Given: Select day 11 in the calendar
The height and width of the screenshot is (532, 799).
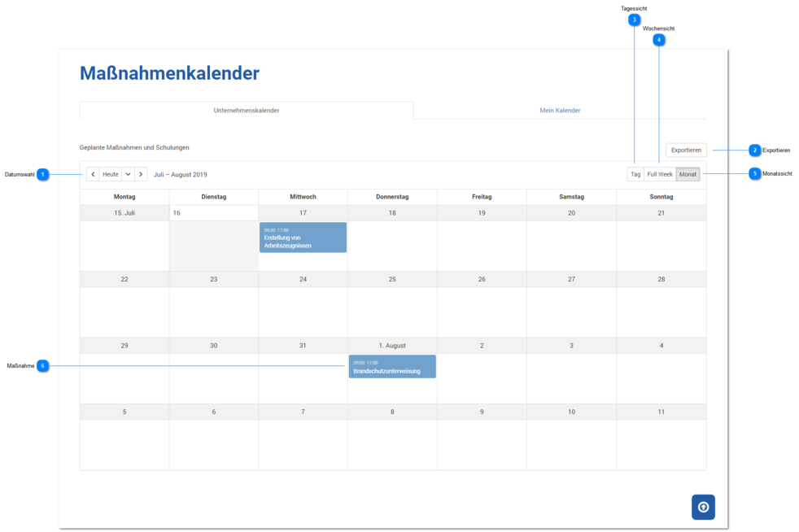Looking at the screenshot, I should pos(661,412).
